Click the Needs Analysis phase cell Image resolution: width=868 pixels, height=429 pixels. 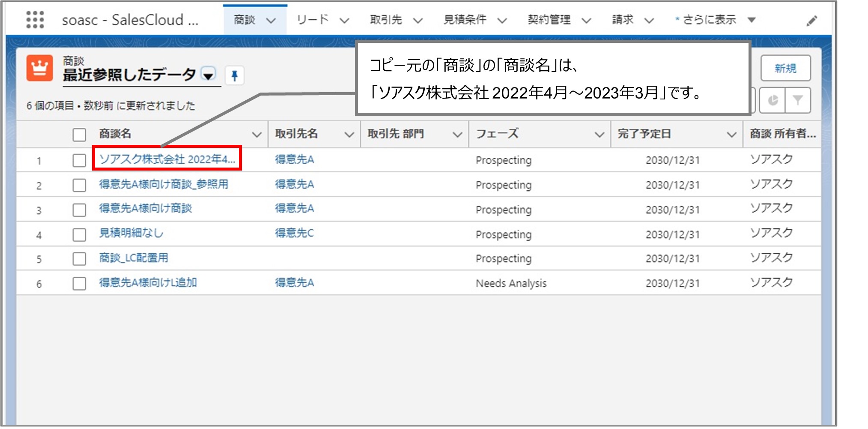click(511, 283)
